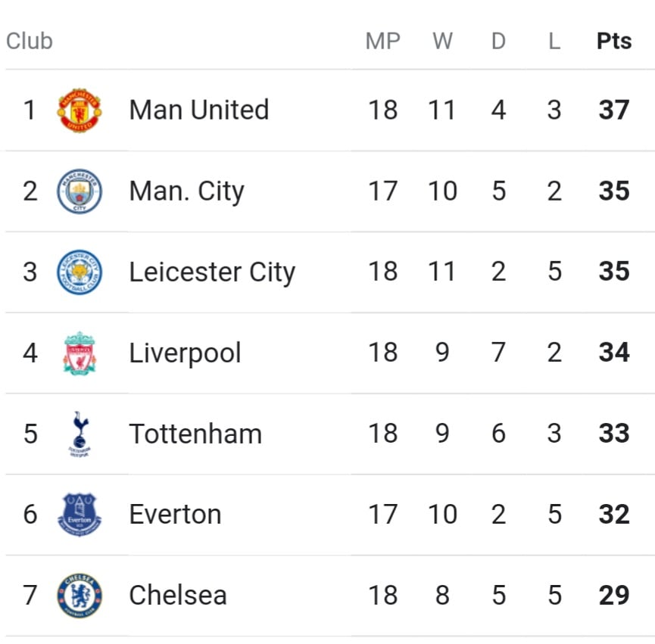Click the Liverpool crest icon
The image size is (655, 644).
tap(80, 353)
